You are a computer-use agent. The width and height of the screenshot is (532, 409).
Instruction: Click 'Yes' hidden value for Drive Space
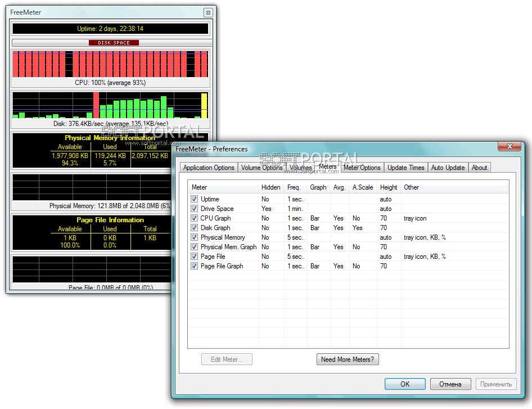[x=267, y=209]
